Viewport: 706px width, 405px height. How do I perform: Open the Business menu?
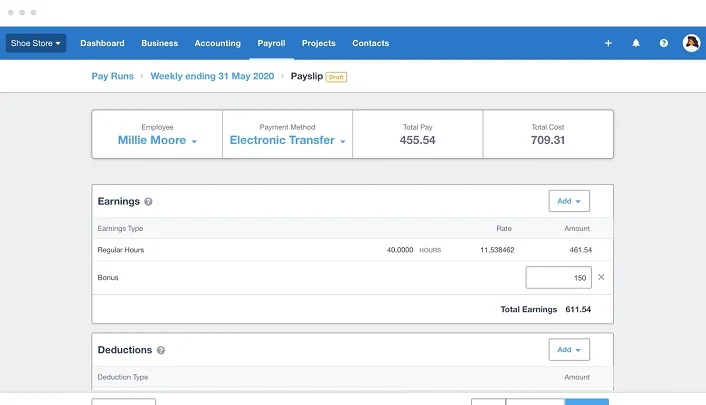[x=159, y=43]
